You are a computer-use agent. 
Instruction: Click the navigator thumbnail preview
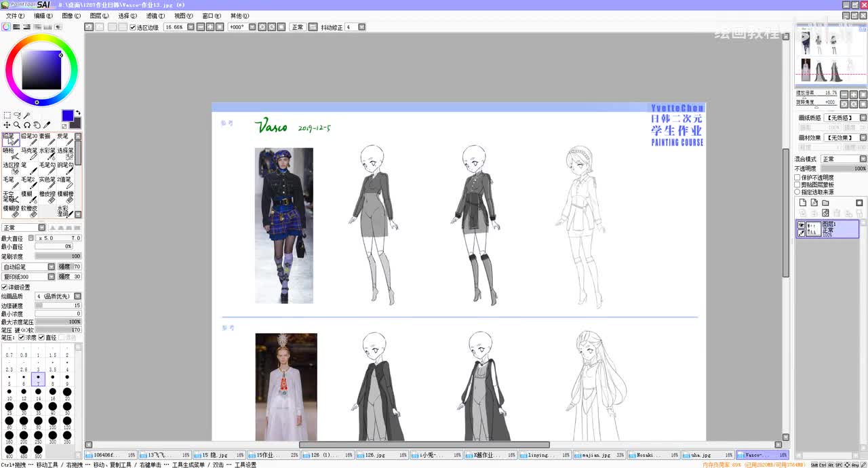(830, 56)
